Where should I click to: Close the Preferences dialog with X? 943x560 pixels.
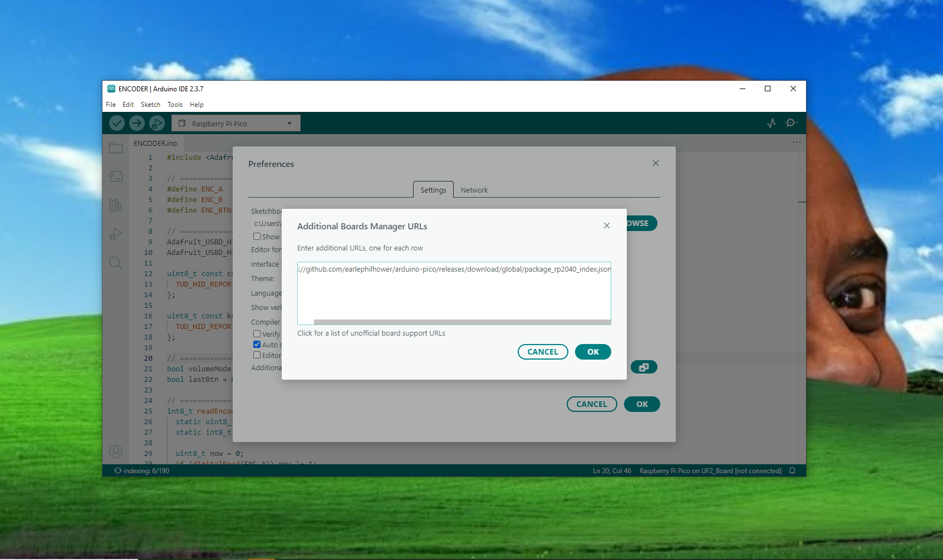(x=656, y=163)
